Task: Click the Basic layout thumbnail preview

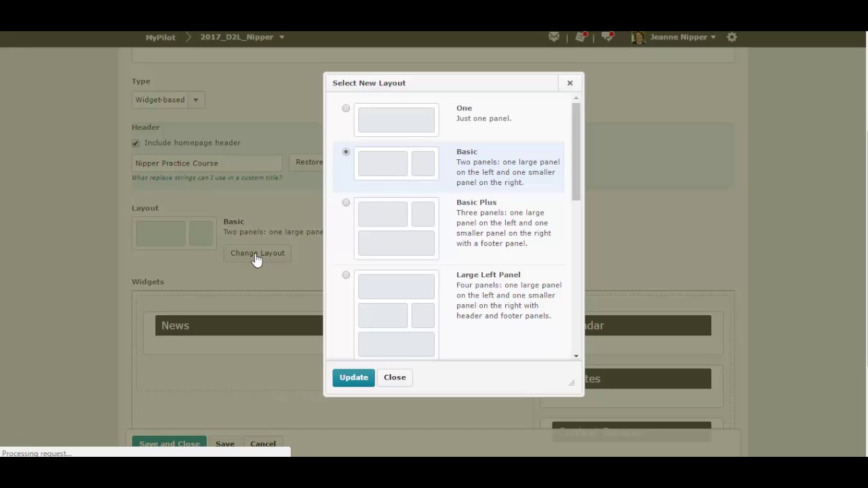Action: click(x=397, y=164)
